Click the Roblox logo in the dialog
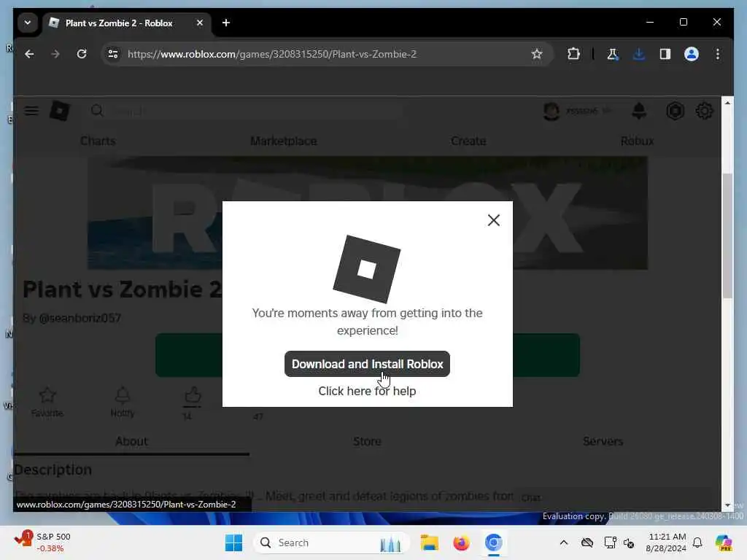 [366, 269]
